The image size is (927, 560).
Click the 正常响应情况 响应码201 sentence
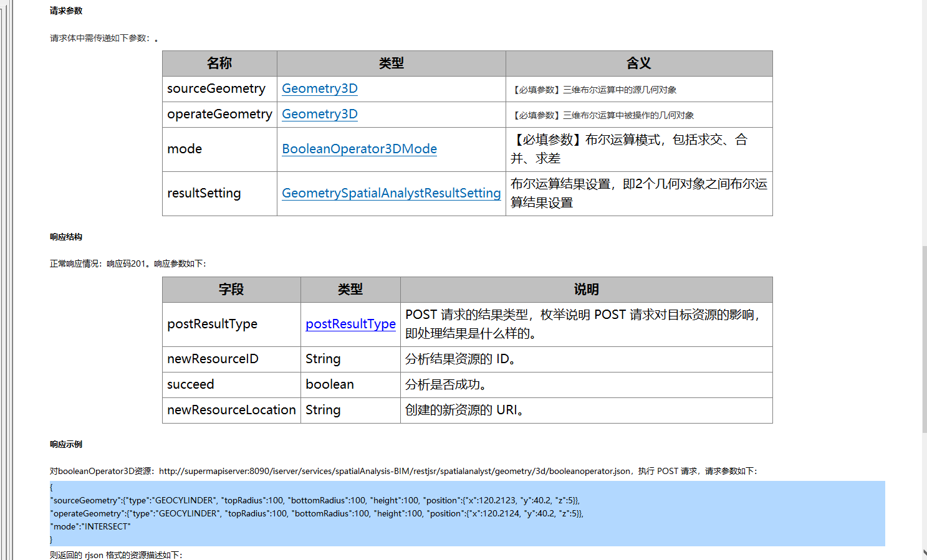coord(128,263)
